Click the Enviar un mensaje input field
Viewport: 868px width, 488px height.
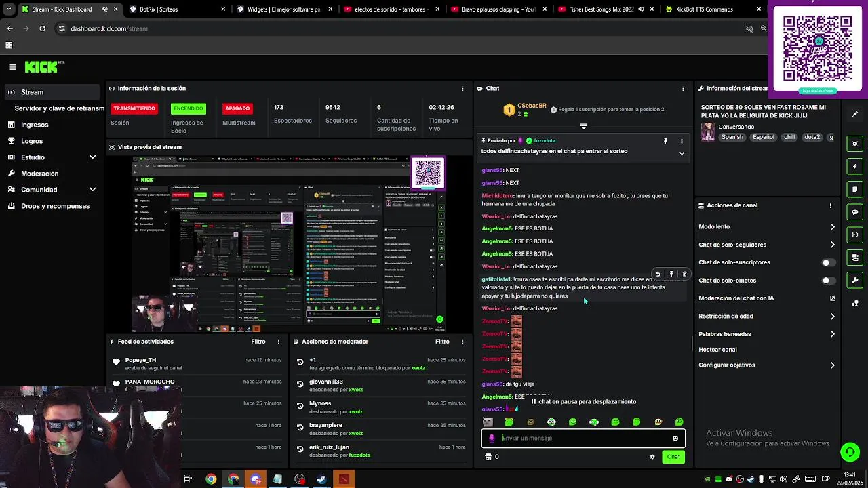coord(583,439)
